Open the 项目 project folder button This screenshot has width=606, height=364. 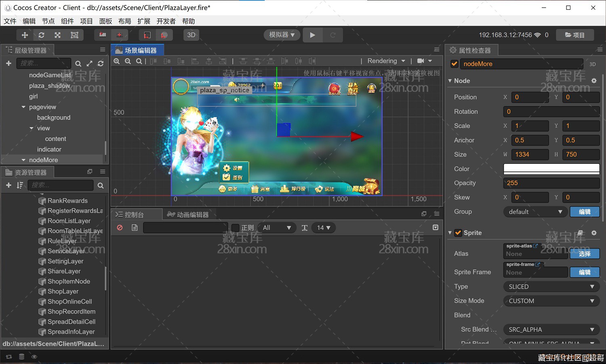point(575,35)
